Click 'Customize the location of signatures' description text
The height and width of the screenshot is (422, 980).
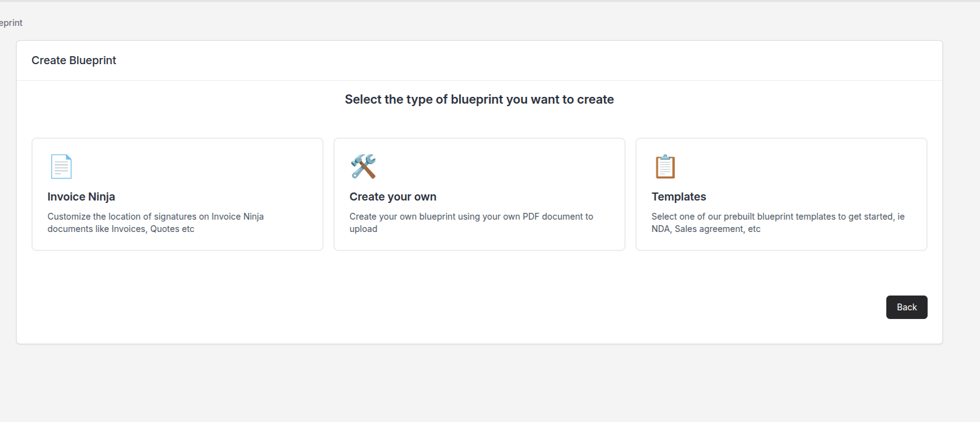click(x=155, y=217)
